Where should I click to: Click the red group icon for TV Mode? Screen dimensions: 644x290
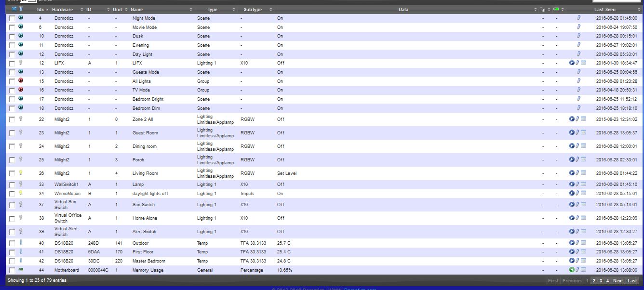(x=21, y=89)
